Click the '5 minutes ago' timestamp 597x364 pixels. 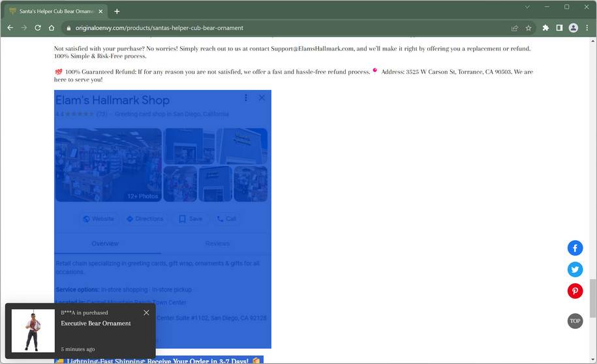(78, 349)
